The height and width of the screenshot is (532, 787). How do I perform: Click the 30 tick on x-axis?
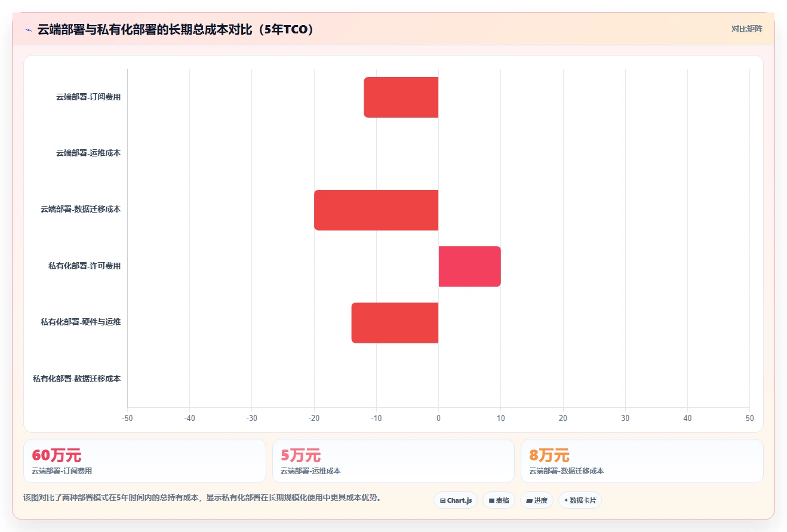[625, 419]
